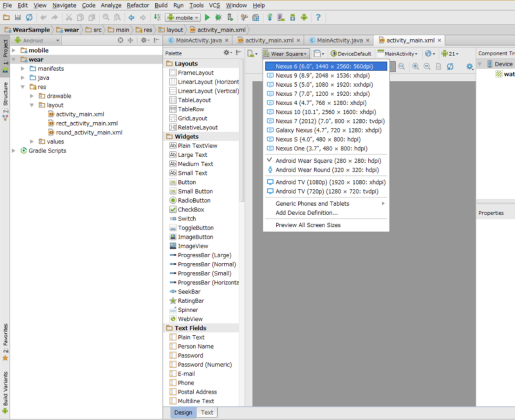The height and width of the screenshot is (420, 515).
Task: Open the Android Device Monitor icon
Action: tap(304, 17)
